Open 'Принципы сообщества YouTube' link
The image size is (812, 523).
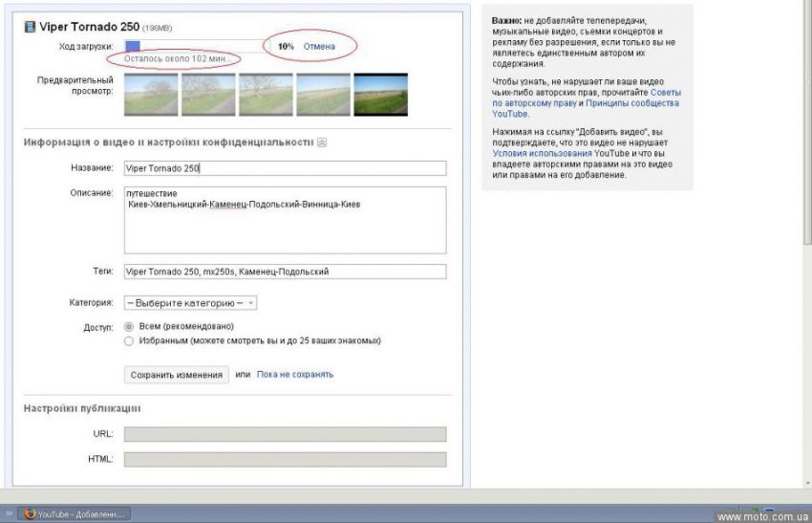[586, 108]
